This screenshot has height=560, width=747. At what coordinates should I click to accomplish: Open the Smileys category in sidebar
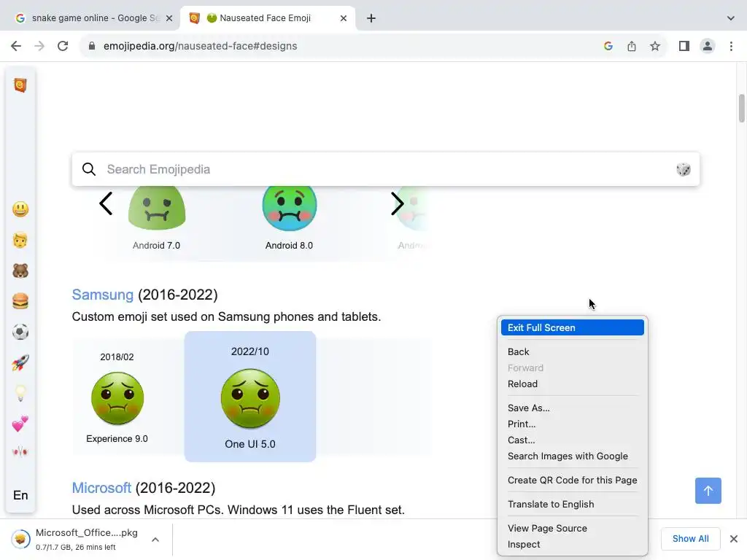[x=20, y=209]
